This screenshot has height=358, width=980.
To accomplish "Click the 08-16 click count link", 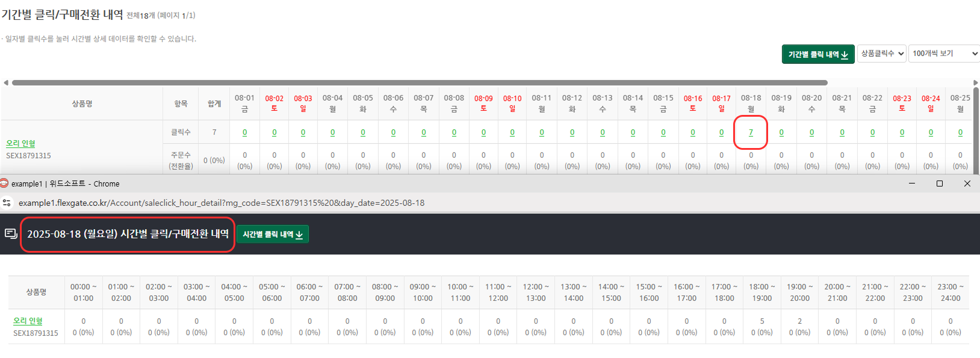I will coord(693,132).
